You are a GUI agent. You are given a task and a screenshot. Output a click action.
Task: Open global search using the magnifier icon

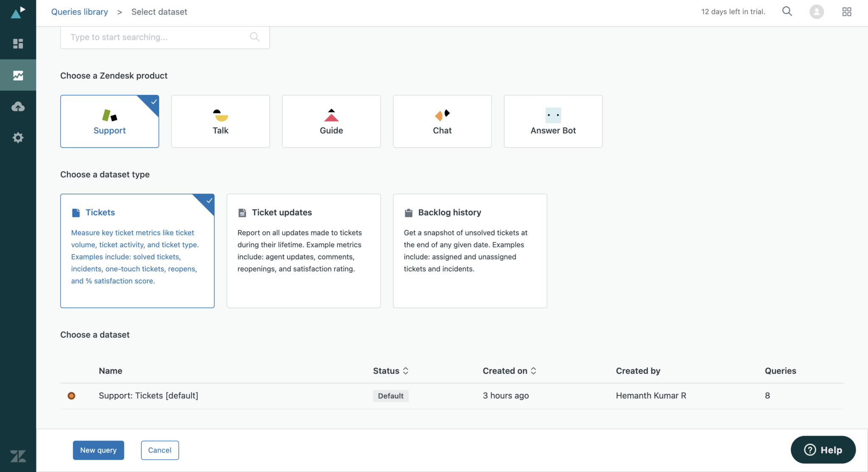pyautogui.click(x=787, y=11)
